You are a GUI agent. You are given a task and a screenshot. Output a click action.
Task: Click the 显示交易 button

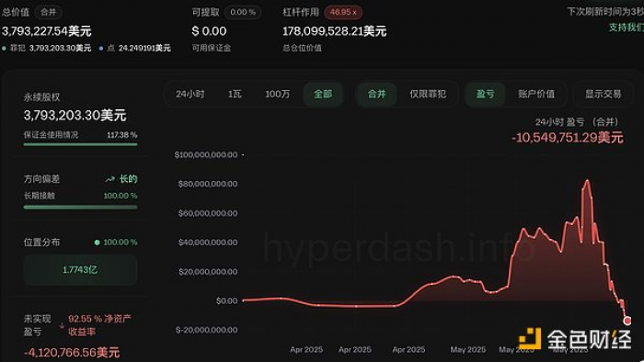[603, 95]
